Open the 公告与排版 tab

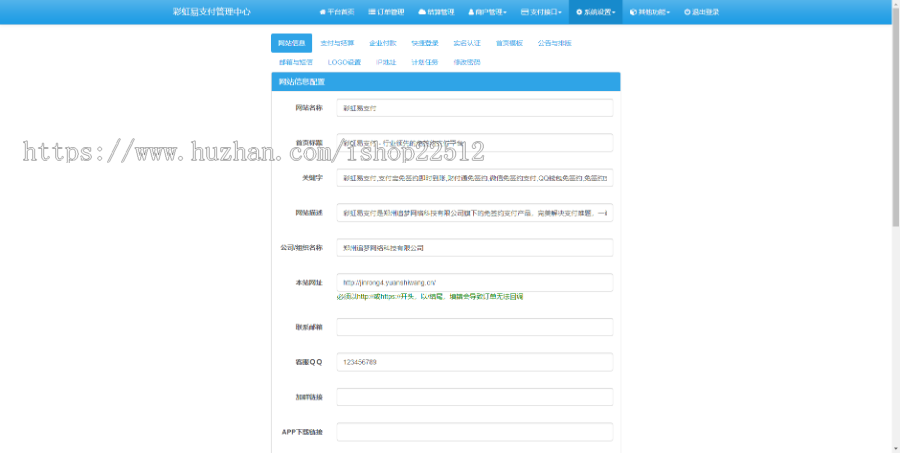click(x=554, y=43)
